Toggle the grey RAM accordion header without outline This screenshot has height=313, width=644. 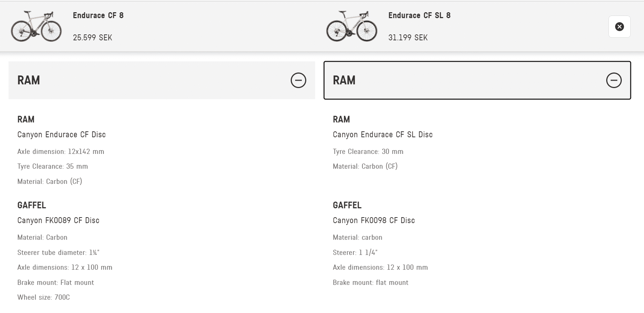pos(162,80)
